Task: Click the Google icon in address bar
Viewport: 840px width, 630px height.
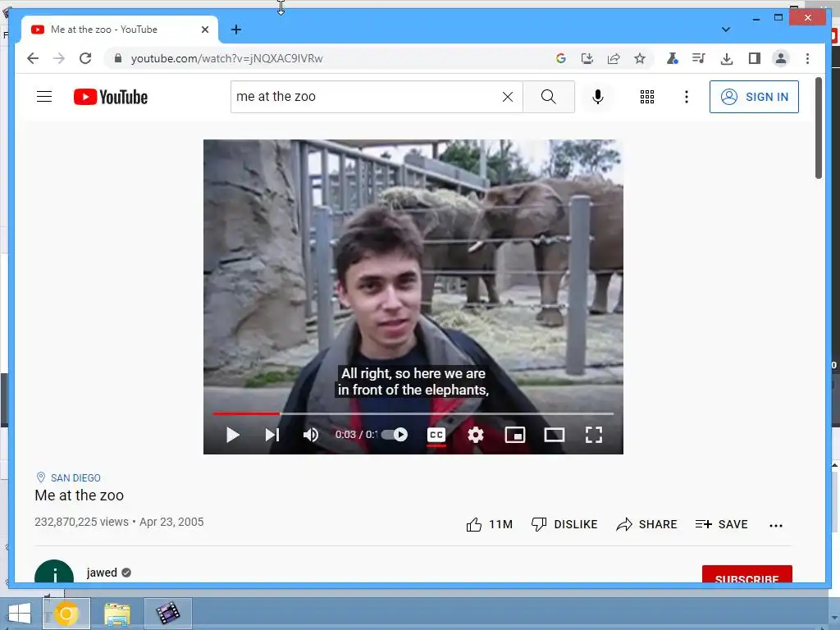Action: click(561, 58)
